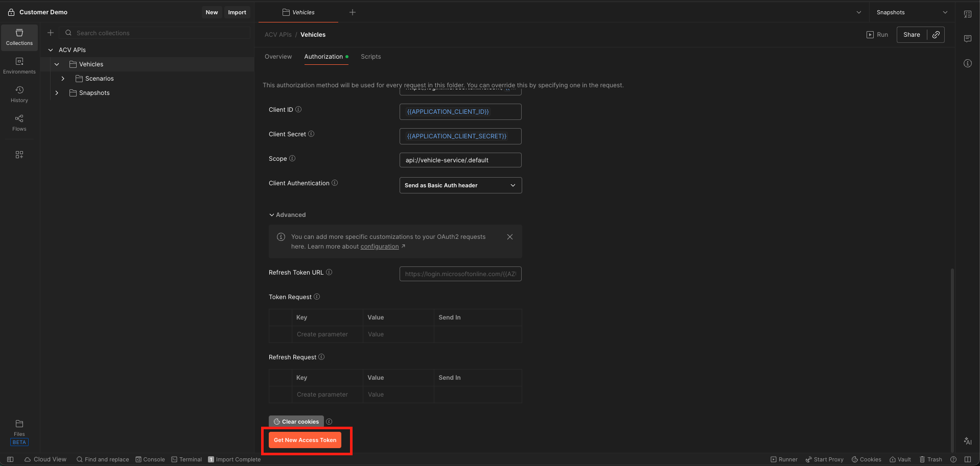Click Get New Access Token button

pyautogui.click(x=305, y=440)
